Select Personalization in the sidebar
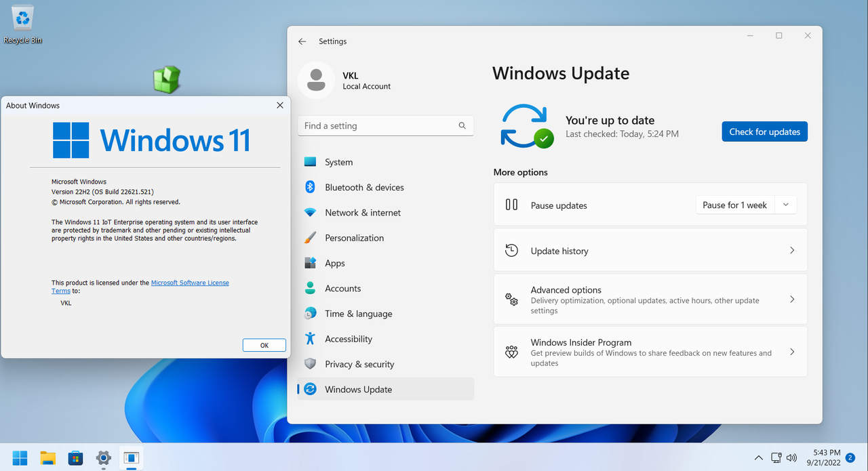 point(385,238)
